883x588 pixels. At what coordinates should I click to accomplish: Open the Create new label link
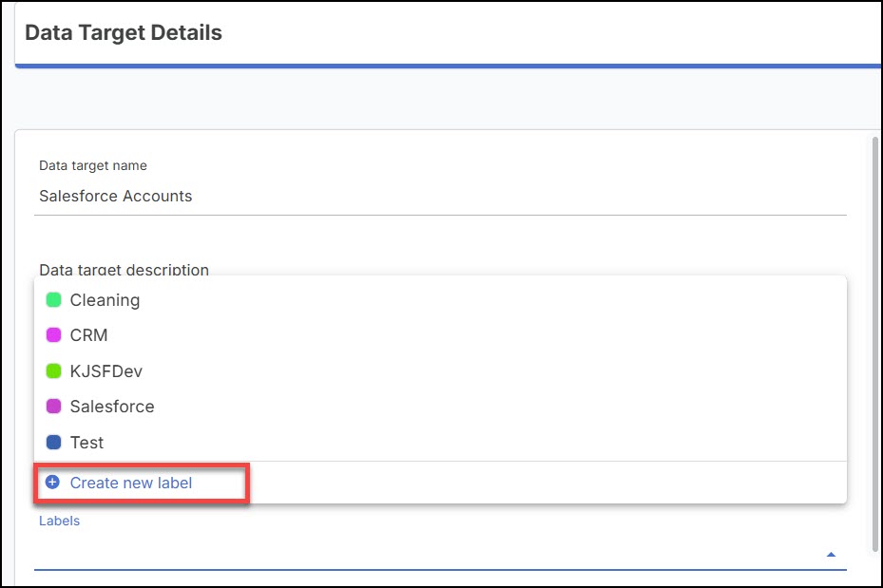coord(130,483)
